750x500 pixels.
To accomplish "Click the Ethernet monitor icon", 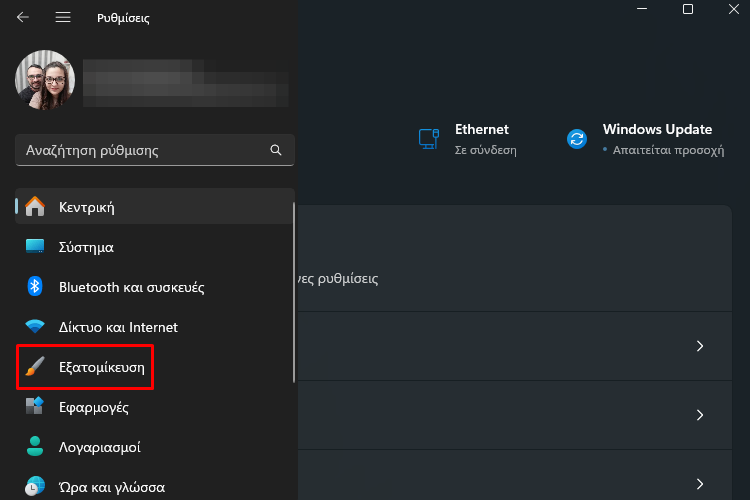I will click(x=429, y=139).
